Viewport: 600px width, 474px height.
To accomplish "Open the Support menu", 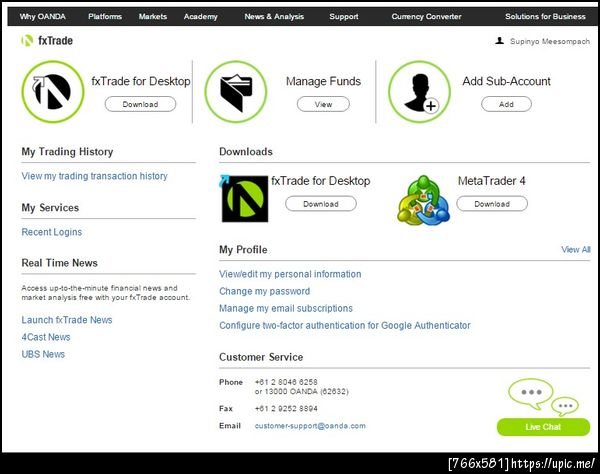I will point(344,16).
